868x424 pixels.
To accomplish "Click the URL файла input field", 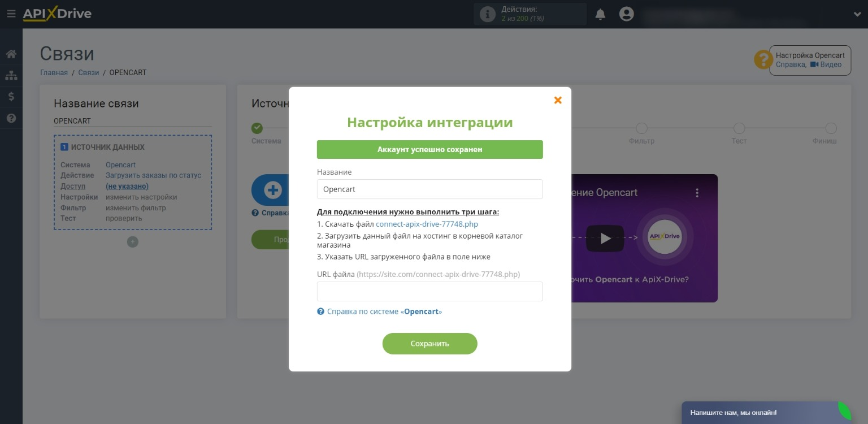I will coord(429,292).
